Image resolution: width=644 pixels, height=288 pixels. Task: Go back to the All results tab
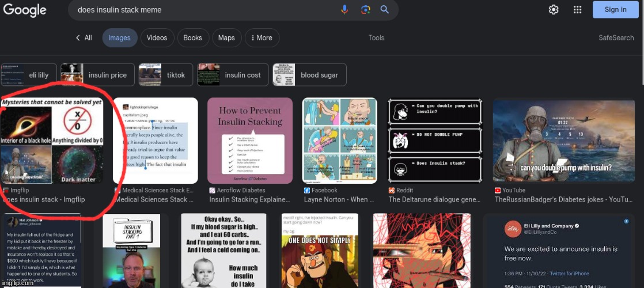pos(84,38)
